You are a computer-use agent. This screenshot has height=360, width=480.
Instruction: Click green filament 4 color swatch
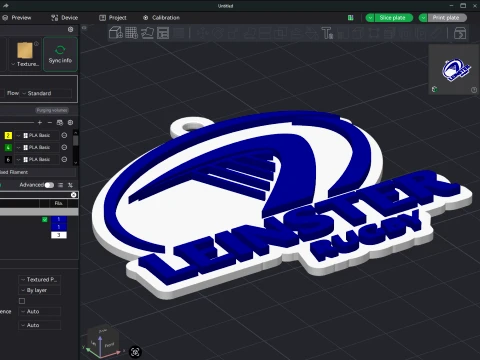click(8, 147)
